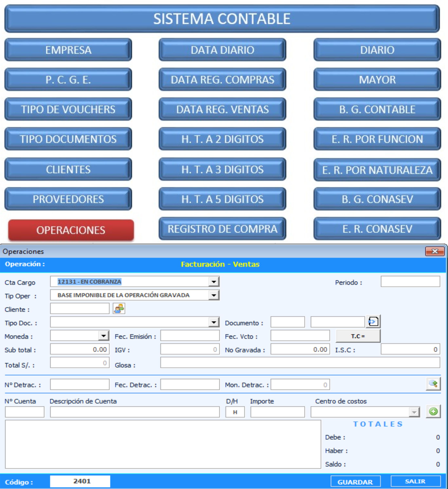Expand the Cta Cargo dropdown
This screenshot has height=489, width=448.
214,282
